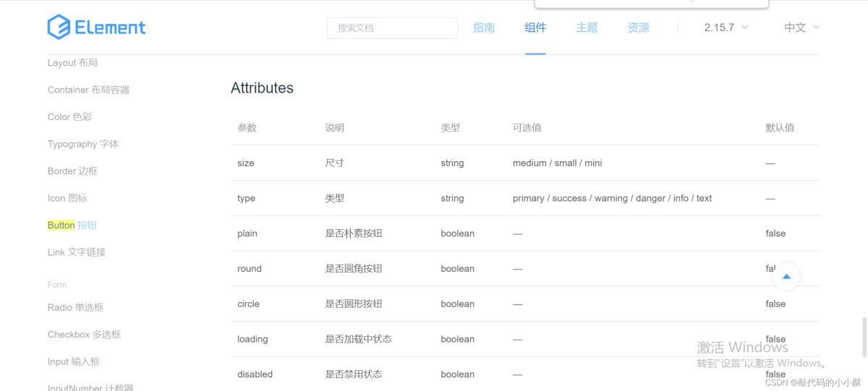Screen dimensions: 868x391
Task: Click the 搜索文档 search field
Action: click(392, 27)
